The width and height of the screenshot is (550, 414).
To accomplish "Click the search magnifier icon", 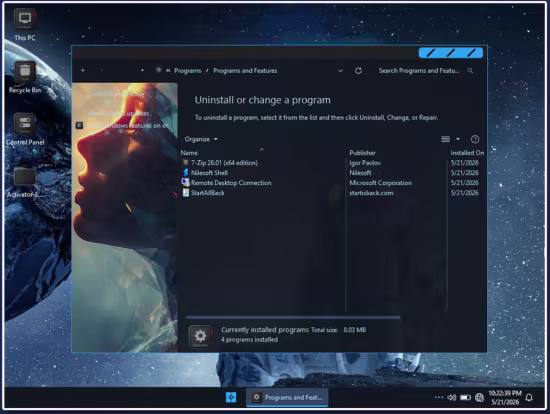I will (x=470, y=71).
